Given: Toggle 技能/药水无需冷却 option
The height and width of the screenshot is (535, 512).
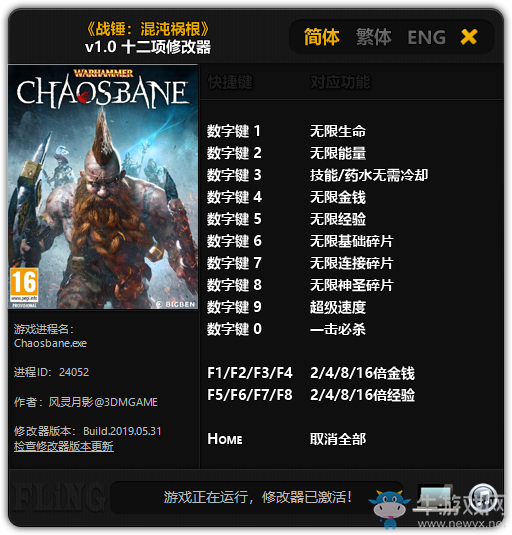Looking at the screenshot, I should coord(369,175).
